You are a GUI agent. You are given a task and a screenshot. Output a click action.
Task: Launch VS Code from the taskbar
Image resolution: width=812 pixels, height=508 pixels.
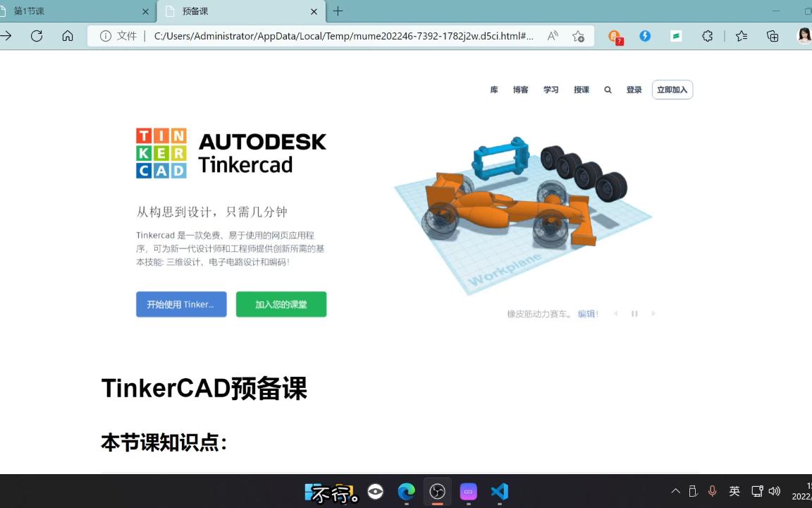click(499, 491)
